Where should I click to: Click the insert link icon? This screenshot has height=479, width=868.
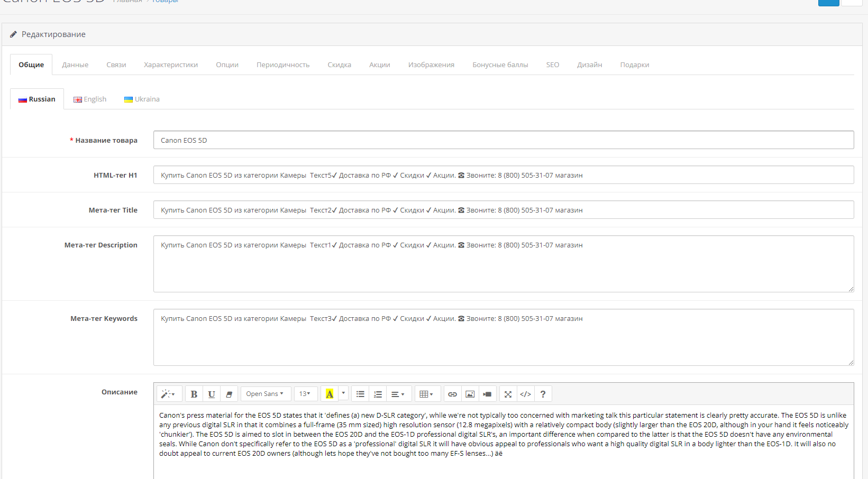pos(452,394)
